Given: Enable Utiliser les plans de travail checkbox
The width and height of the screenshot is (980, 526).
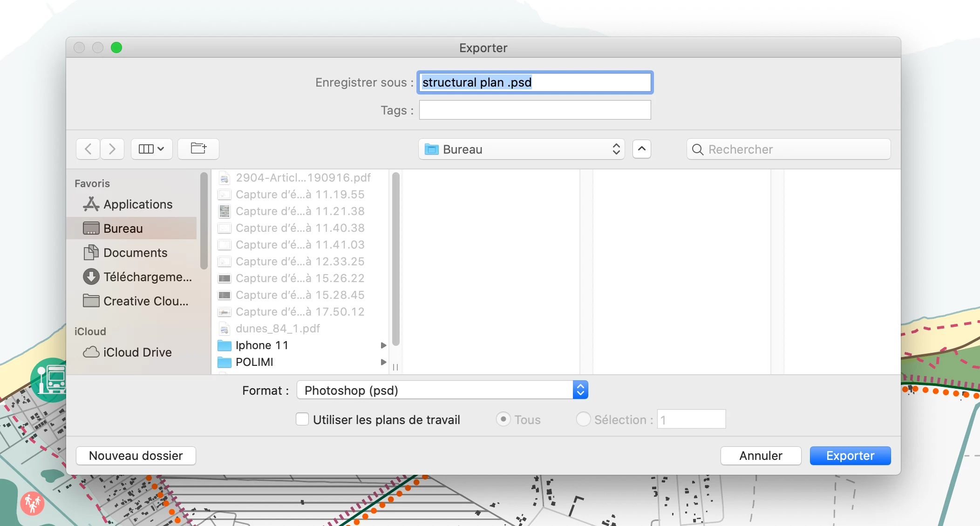Looking at the screenshot, I should 302,419.
